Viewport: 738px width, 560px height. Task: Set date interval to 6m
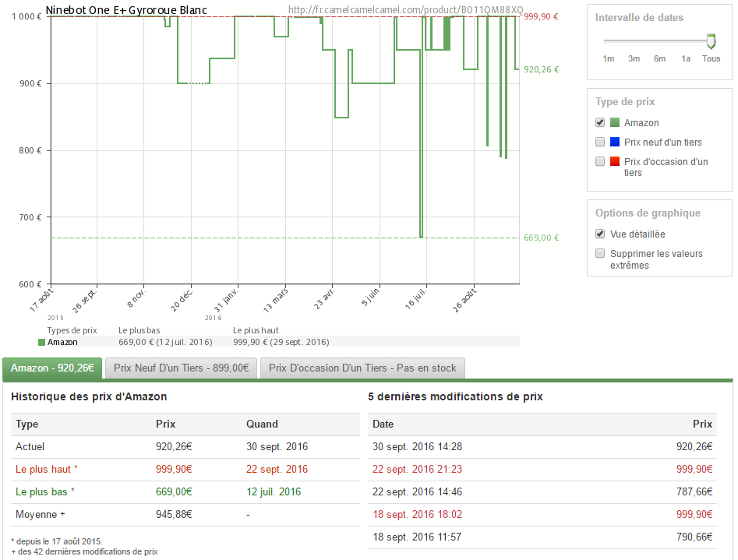(659, 59)
